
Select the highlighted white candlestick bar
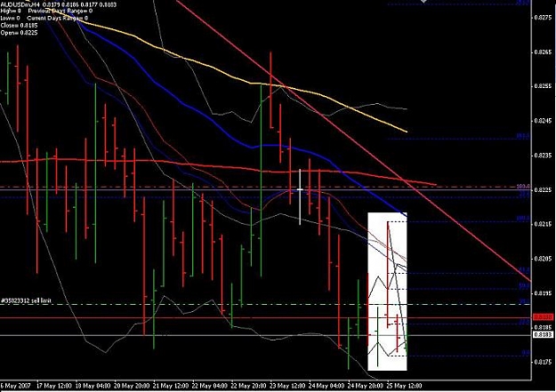300,197
